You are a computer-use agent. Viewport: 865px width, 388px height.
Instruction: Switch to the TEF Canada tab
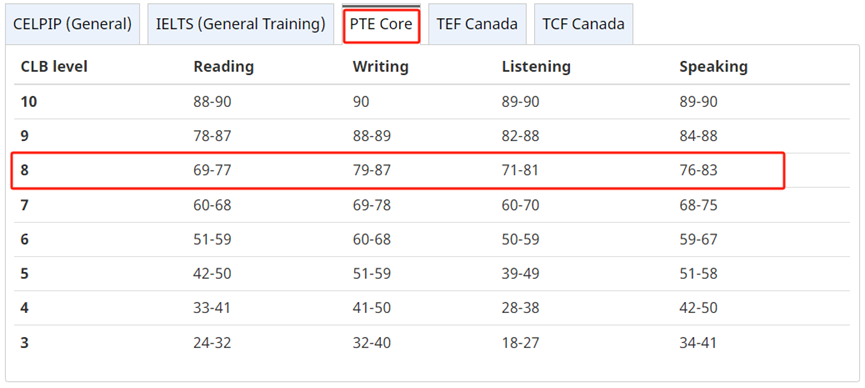point(477,24)
